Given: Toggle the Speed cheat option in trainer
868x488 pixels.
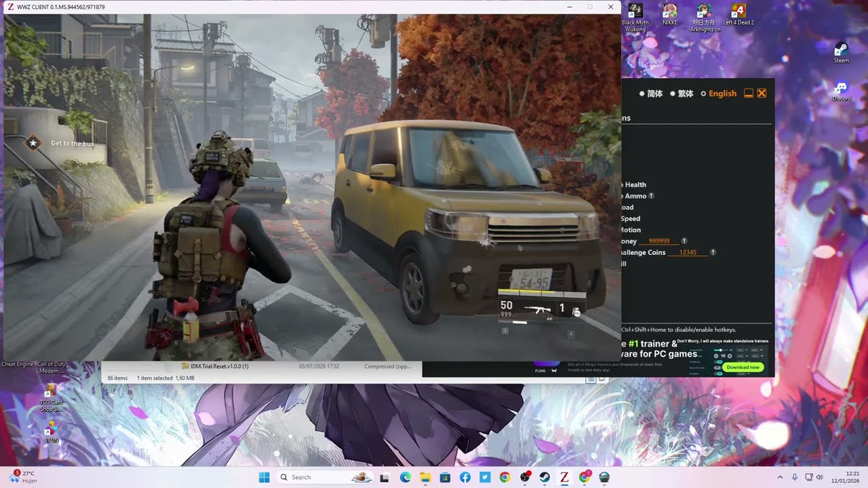Looking at the screenshot, I should click(631, 218).
